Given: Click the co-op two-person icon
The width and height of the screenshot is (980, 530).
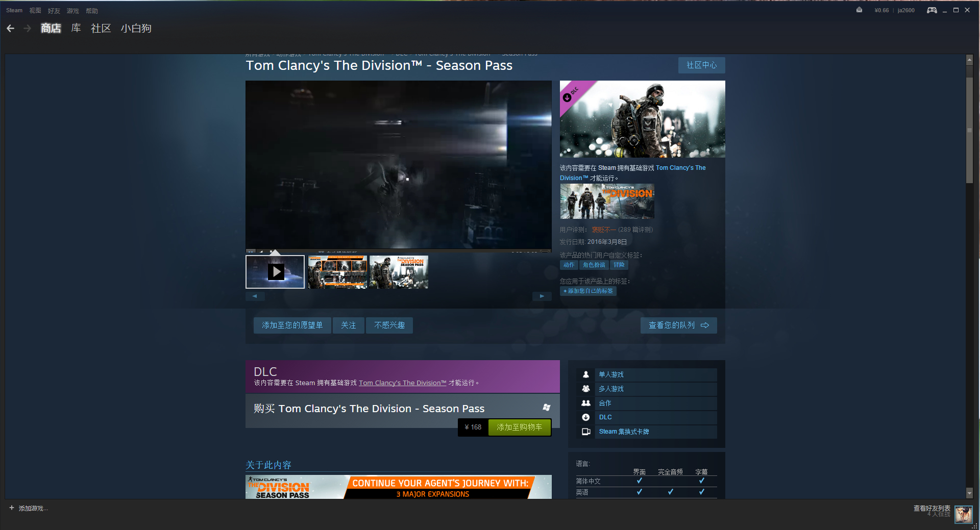Looking at the screenshot, I should point(586,403).
